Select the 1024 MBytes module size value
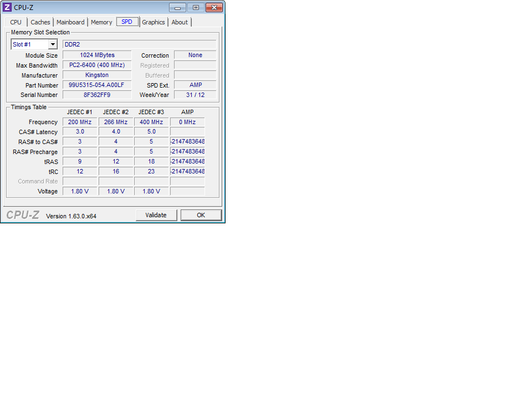Screen dimensions: 532x399 (x=97, y=55)
